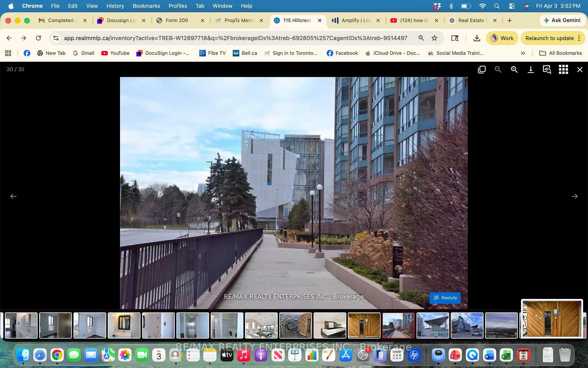Click the zoom in magnifier icon
Image resolution: width=588 pixels, height=368 pixels.
[x=514, y=70]
